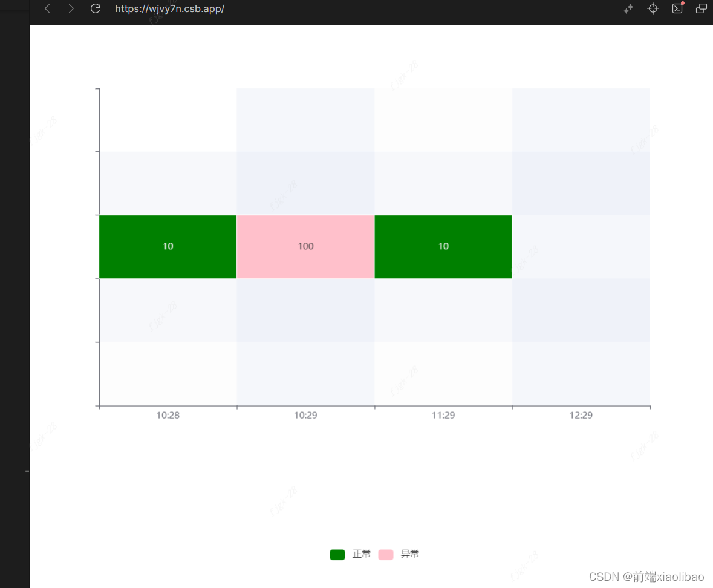Activate the element inspector crosshair icon
The height and width of the screenshot is (588, 713).
coord(653,9)
